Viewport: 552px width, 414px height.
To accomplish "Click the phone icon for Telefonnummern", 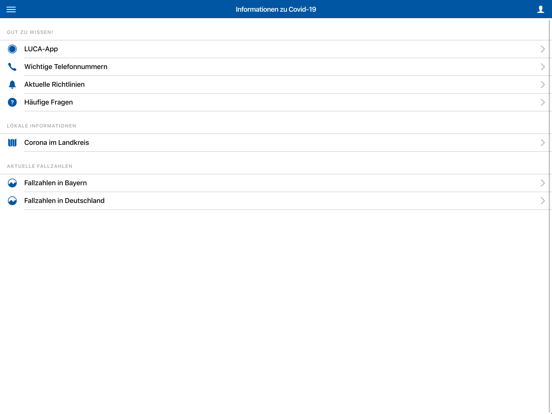I will click(x=12, y=67).
